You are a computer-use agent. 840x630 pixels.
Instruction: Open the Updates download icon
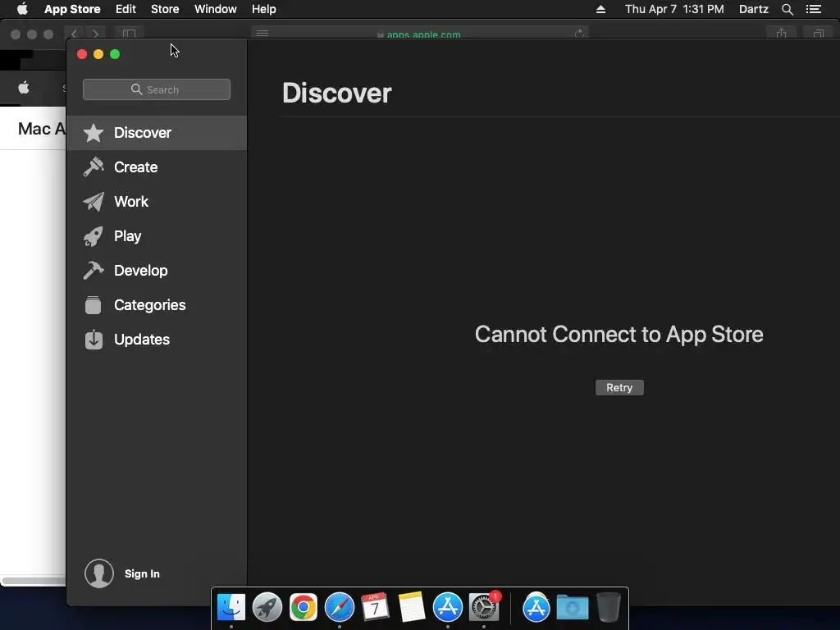pos(94,339)
